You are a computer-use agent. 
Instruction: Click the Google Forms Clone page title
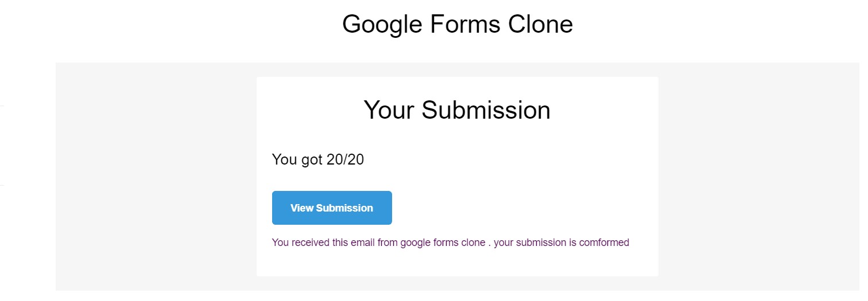[457, 24]
